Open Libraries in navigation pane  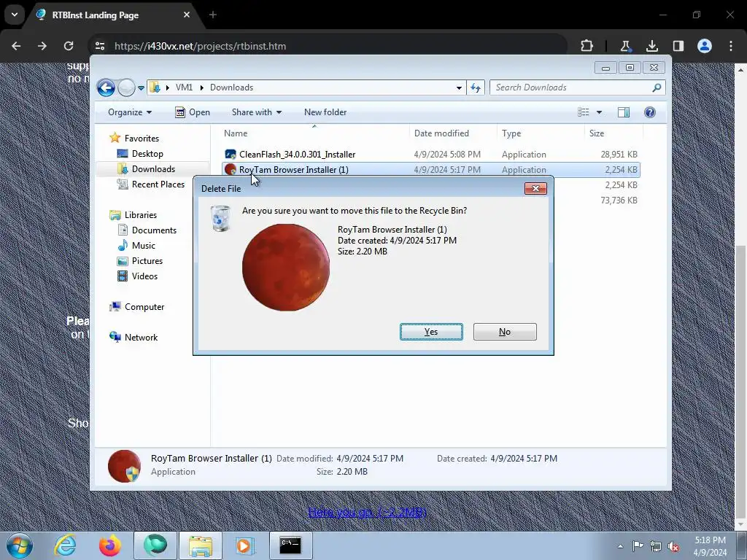click(141, 215)
